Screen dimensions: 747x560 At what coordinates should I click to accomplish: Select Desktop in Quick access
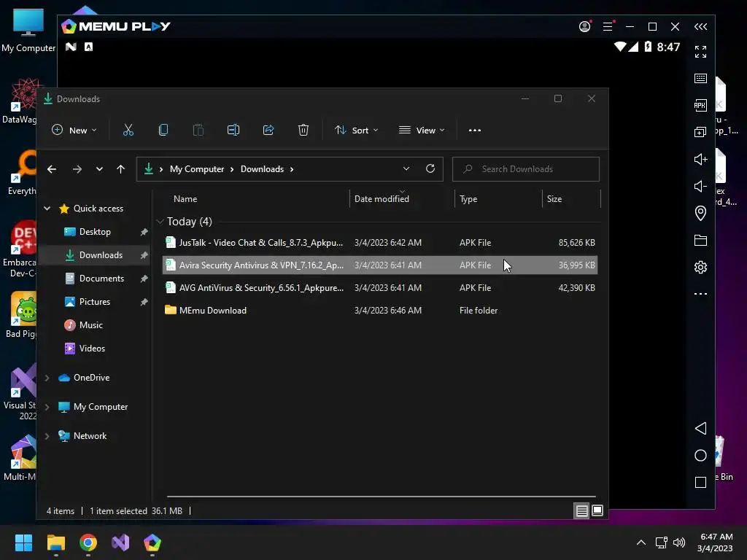coord(95,232)
